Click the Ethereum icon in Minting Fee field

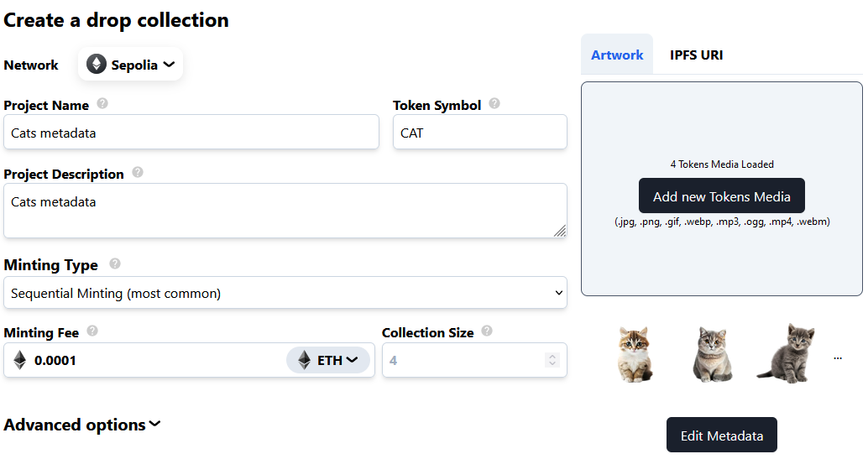[x=20, y=360]
